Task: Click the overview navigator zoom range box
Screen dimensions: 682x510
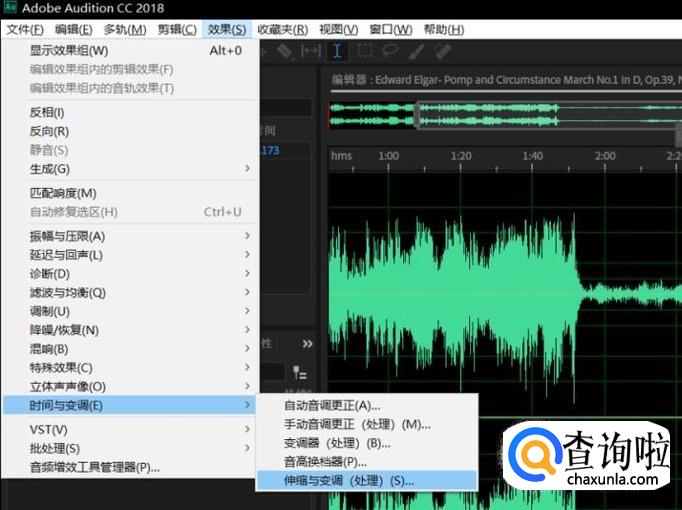Action: [x=549, y=115]
